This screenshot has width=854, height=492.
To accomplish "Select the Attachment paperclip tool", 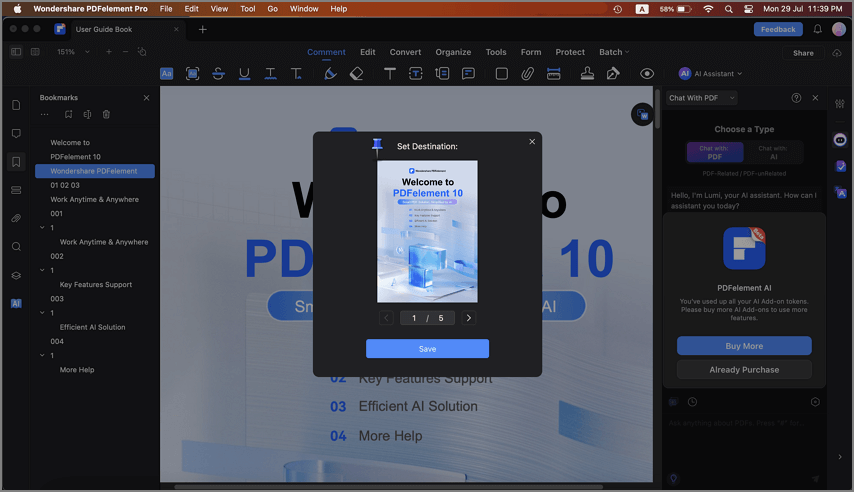I will [x=527, y=74].
